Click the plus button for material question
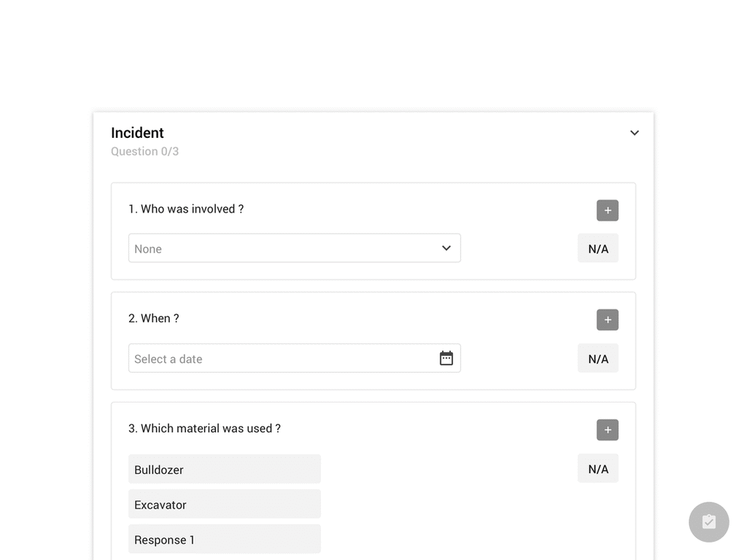Image resolution: width=747 pixels, height=560 pixels. coord(607,430)
